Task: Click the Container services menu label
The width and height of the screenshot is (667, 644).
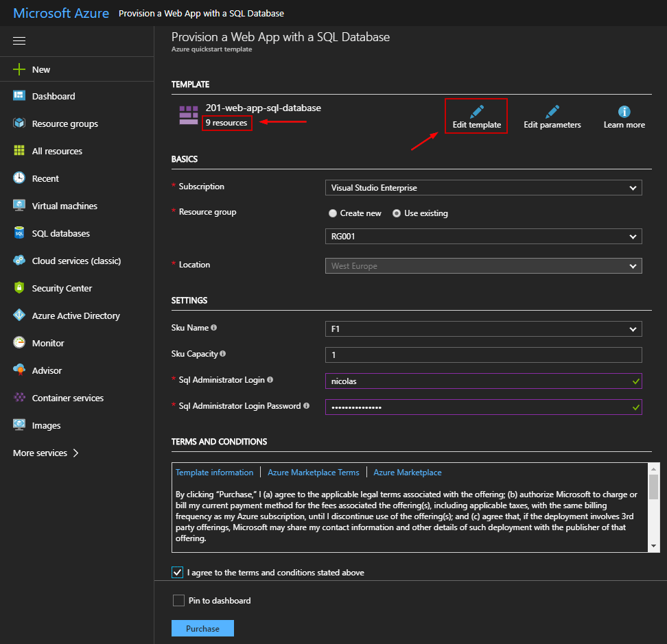Action: (x=68, y=398)
